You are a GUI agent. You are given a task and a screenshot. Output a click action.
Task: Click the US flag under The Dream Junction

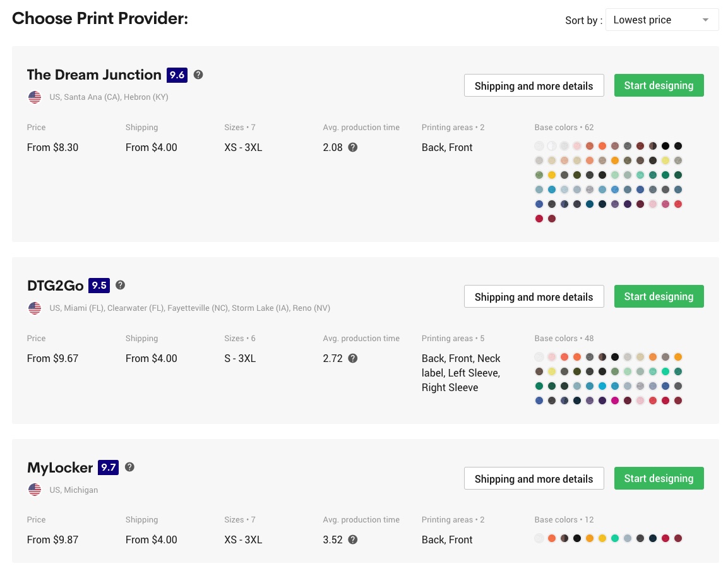pos(35,97)
